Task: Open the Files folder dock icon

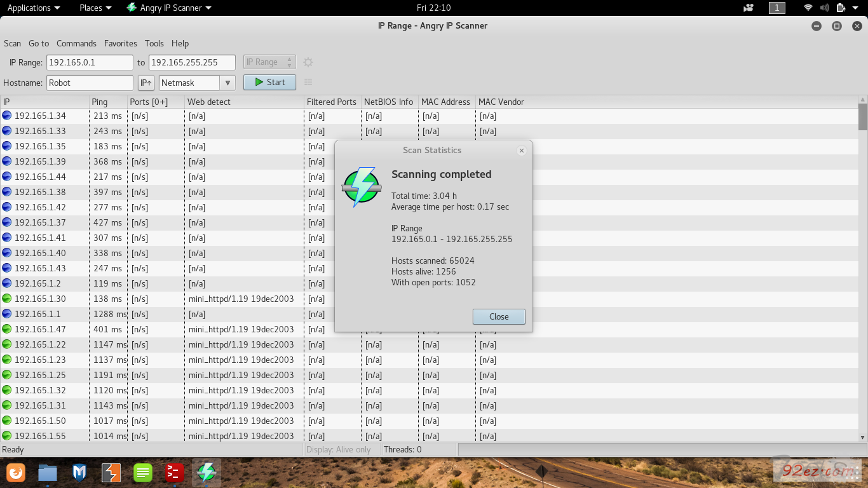Action: click(48, 473)
